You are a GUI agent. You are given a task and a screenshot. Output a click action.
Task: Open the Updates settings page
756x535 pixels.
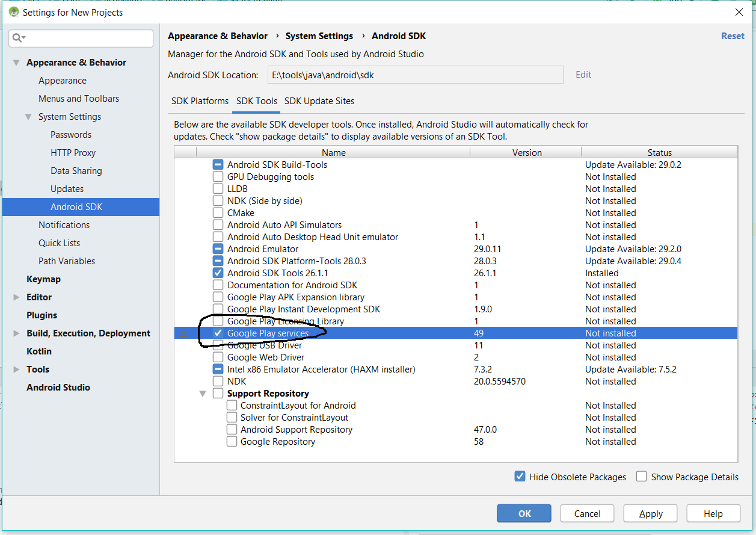[67, 189]
